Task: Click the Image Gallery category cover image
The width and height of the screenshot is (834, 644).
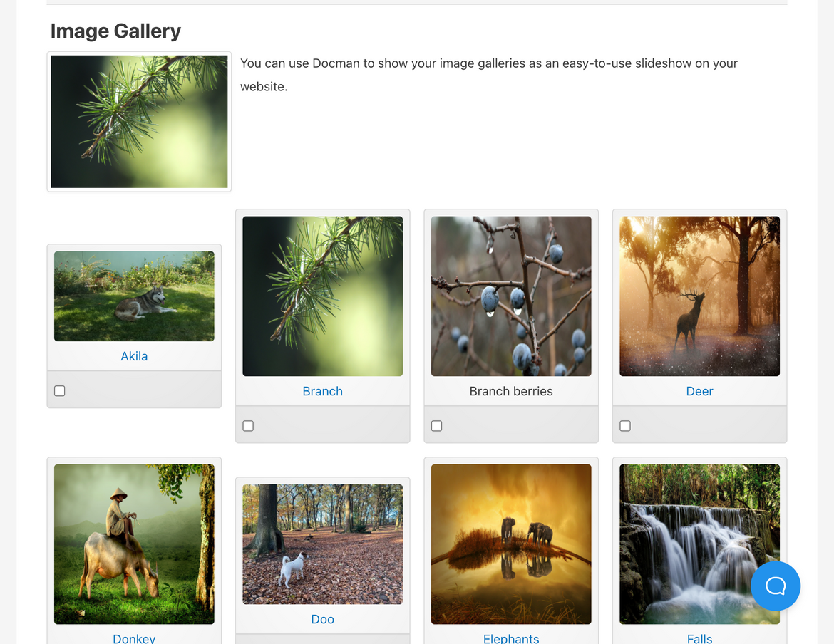Action: [x=139, y=122]
